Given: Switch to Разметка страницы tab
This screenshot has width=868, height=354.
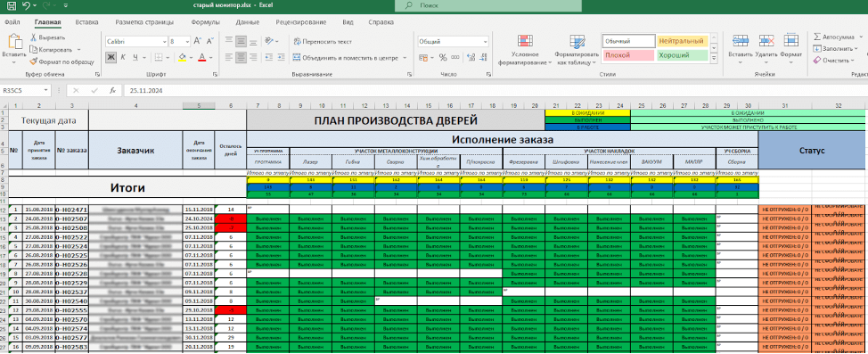Looking at the screenshot, I should point(144,22).
